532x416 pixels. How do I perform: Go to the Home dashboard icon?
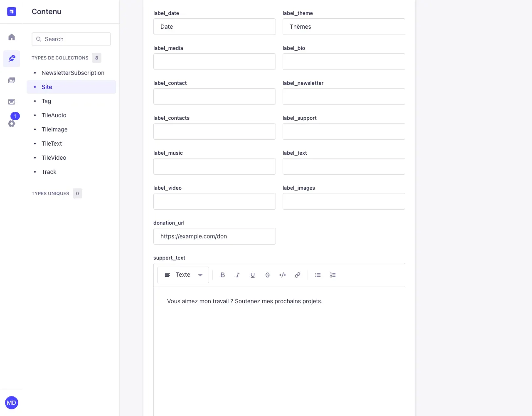pyautogui.click(x=12, y=37)
